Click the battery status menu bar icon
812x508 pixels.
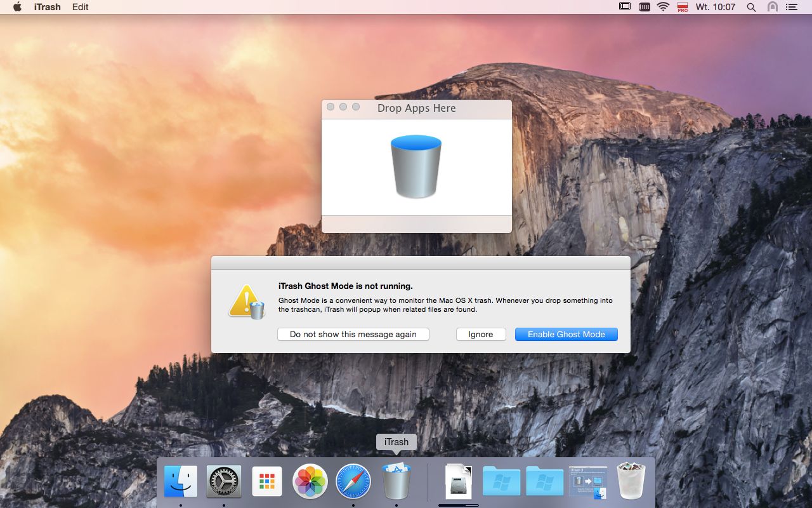(x=644, y=7)
